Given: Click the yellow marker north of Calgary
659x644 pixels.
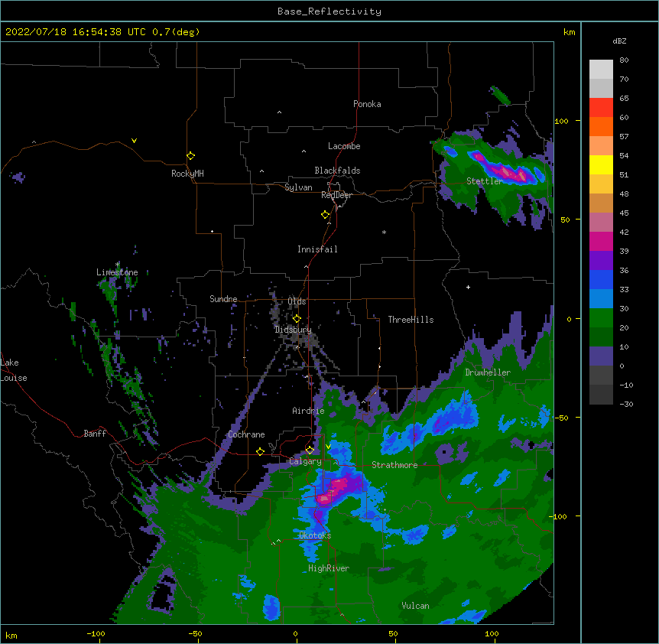Looking at the screenshot, I should 310,450.
